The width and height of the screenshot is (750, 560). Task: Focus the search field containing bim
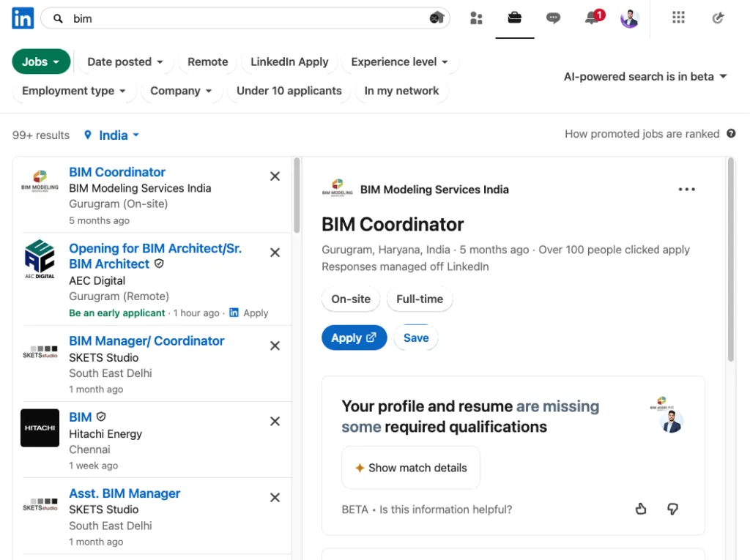(245, 18)
